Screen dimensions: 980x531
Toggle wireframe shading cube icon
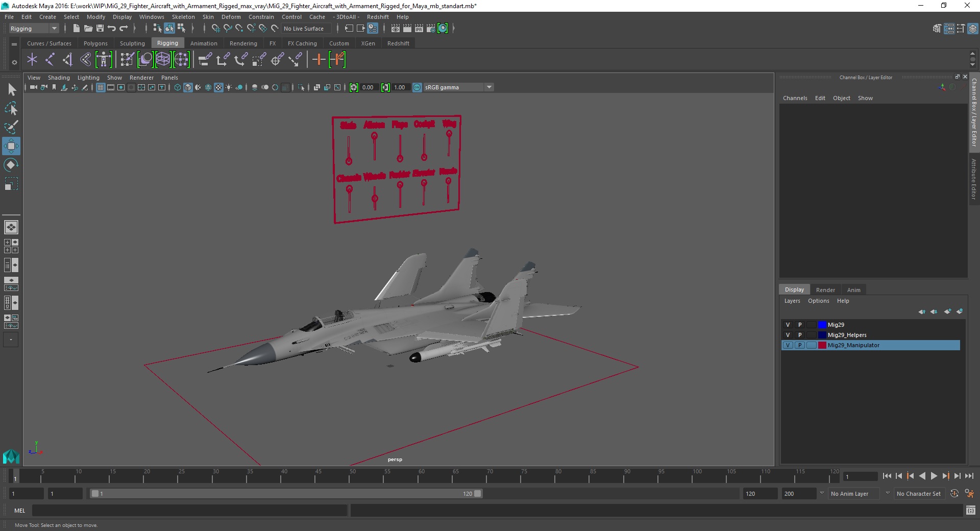178,87
